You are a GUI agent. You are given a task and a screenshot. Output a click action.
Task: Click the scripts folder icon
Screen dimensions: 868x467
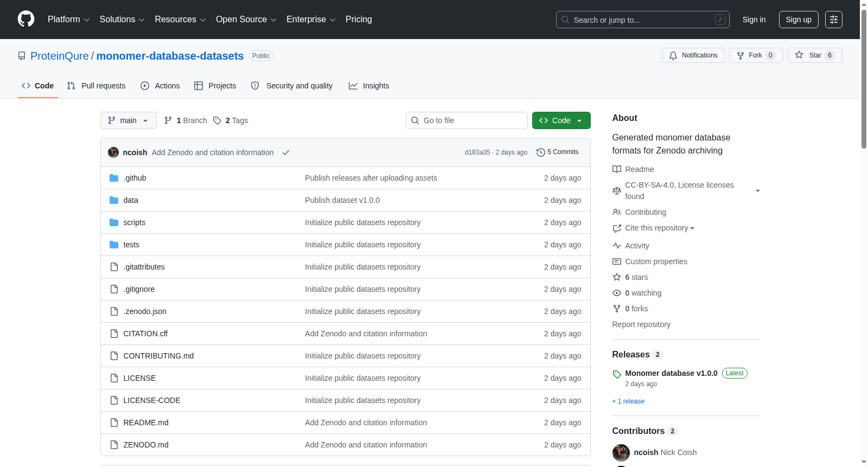click(114, 222)
